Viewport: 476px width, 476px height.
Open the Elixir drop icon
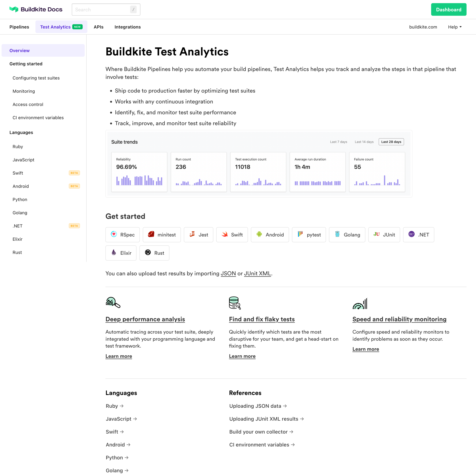[x=114, y=252]
